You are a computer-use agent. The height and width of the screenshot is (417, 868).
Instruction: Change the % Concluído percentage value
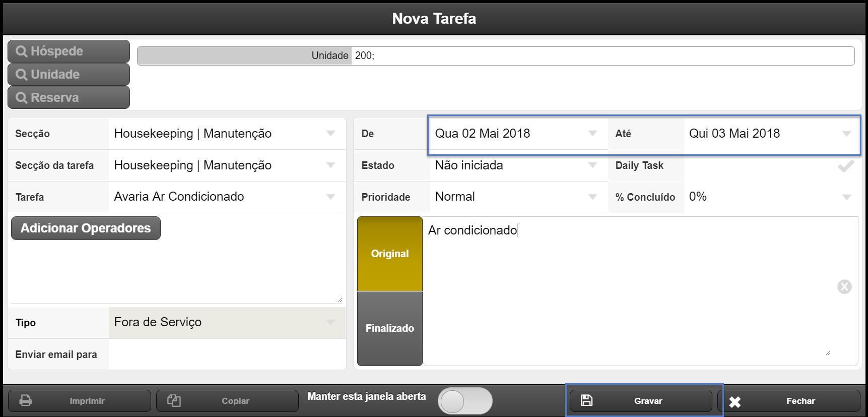click(770, 197)
